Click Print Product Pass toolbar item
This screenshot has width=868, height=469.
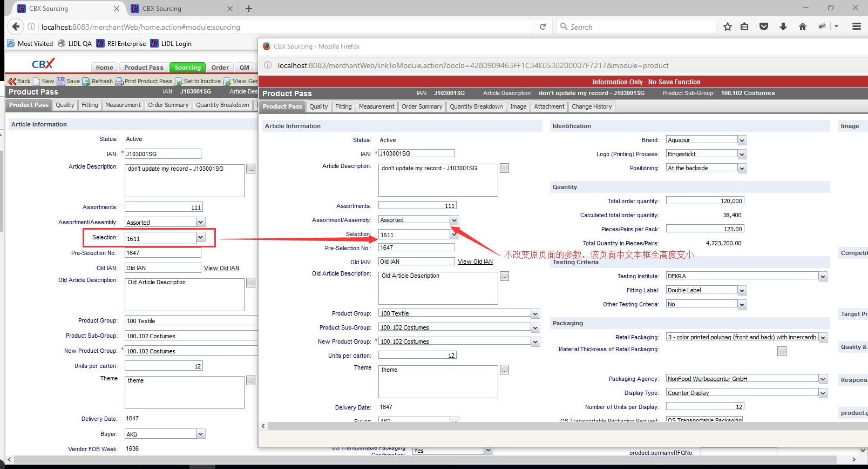[144, 81]
